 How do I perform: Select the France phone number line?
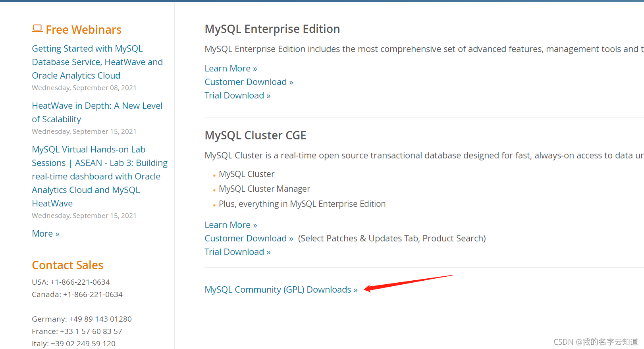tap(77, 331)
